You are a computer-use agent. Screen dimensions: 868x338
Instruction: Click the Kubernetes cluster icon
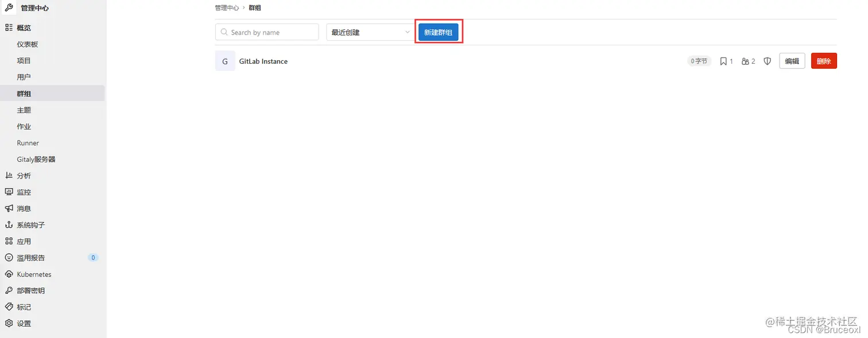pyautogui.click(x=9, y=274)
